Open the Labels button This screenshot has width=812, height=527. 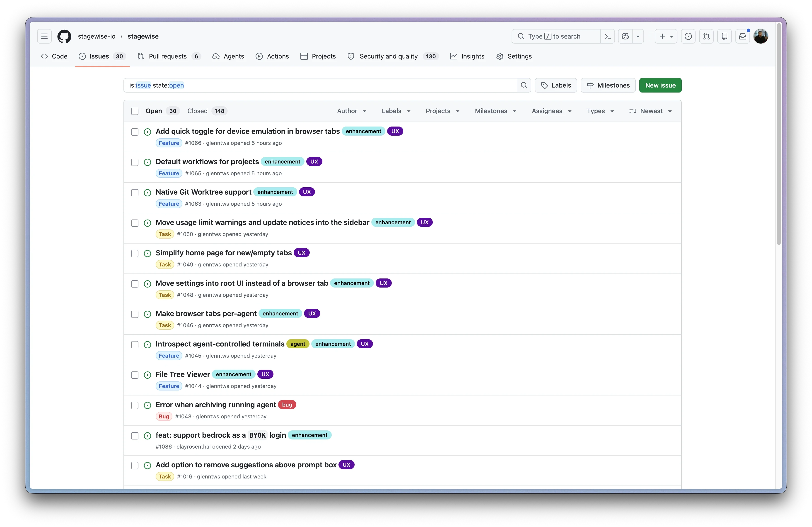click(x=556, y=85)
